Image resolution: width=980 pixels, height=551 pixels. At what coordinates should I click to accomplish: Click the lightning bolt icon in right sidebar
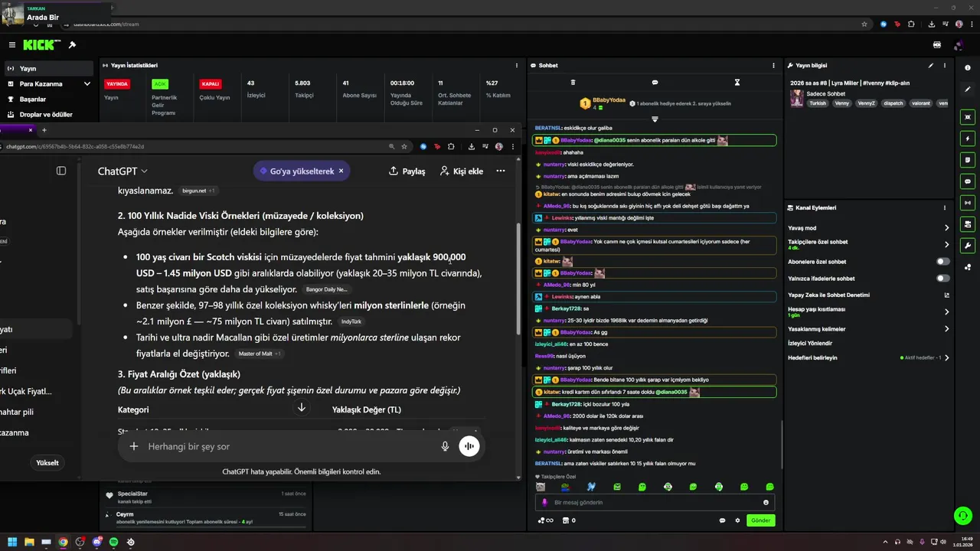pos(968,139)
